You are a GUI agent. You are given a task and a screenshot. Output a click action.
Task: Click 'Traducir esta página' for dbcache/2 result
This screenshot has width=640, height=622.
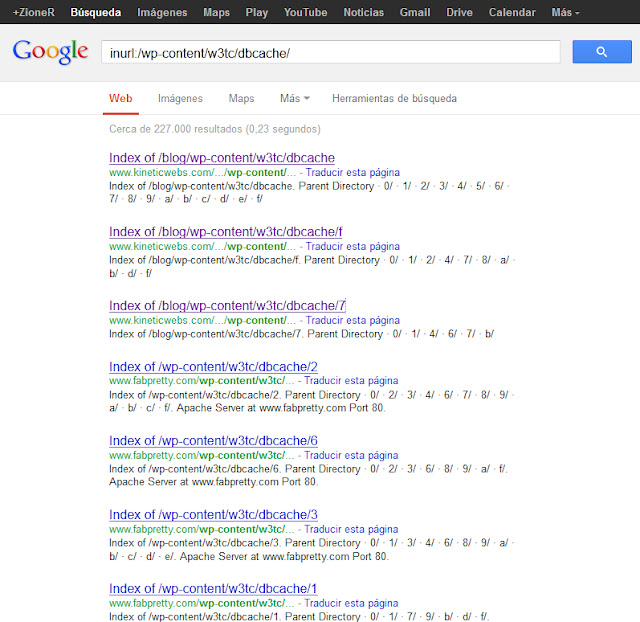351,380
